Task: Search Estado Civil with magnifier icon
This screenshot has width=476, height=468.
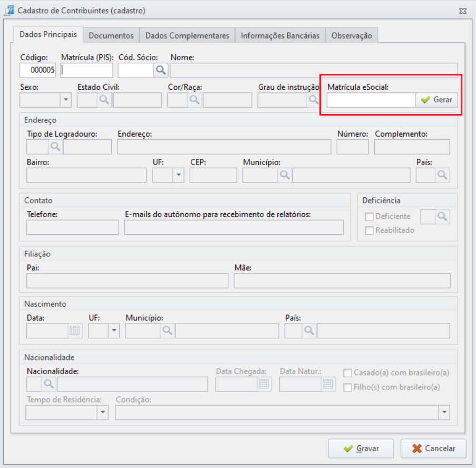Action: (104, 100)
